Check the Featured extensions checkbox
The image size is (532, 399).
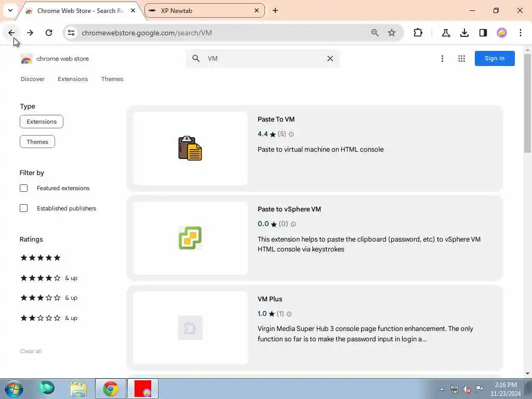(x=24, y=188)
